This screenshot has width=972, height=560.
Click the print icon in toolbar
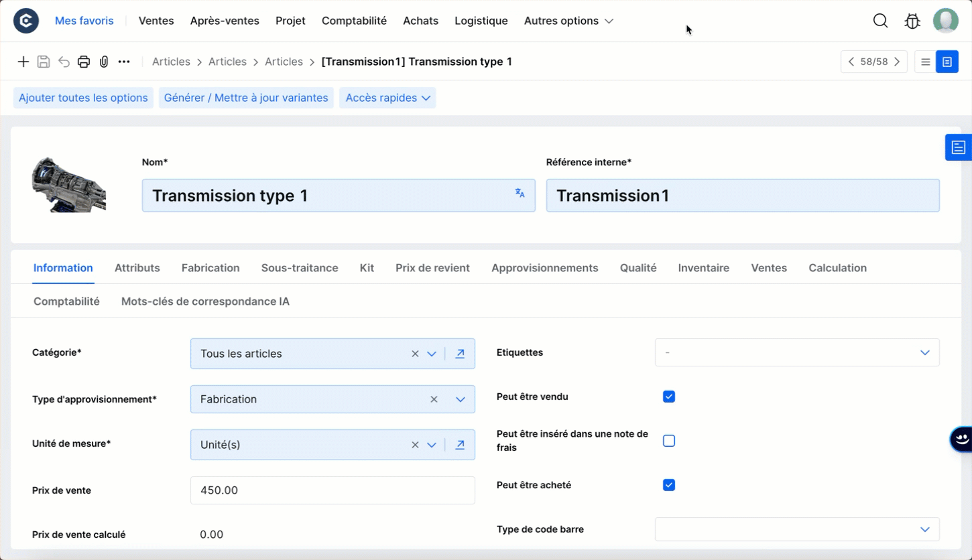click(x=84, y=62)
